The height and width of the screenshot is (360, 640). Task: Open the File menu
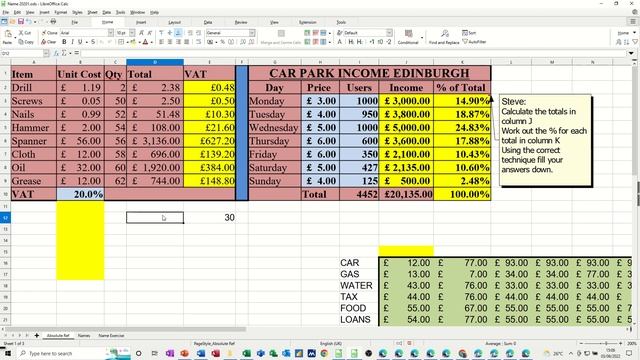(x=5, y=12)
